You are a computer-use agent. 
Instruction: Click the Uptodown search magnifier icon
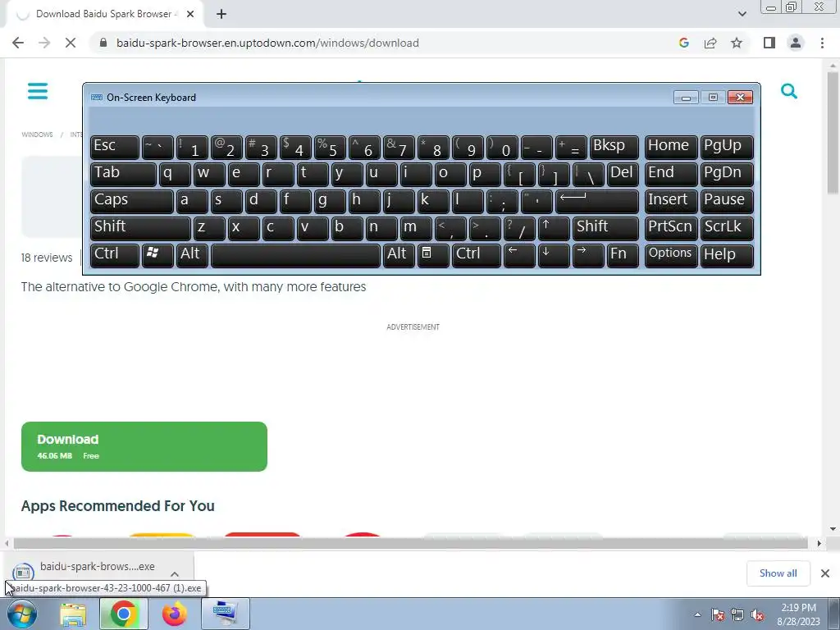[x=788, y=91]
